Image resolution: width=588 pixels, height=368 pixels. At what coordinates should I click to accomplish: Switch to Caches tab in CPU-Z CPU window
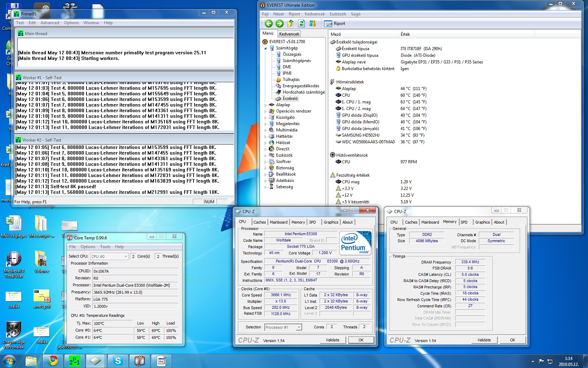260,222
